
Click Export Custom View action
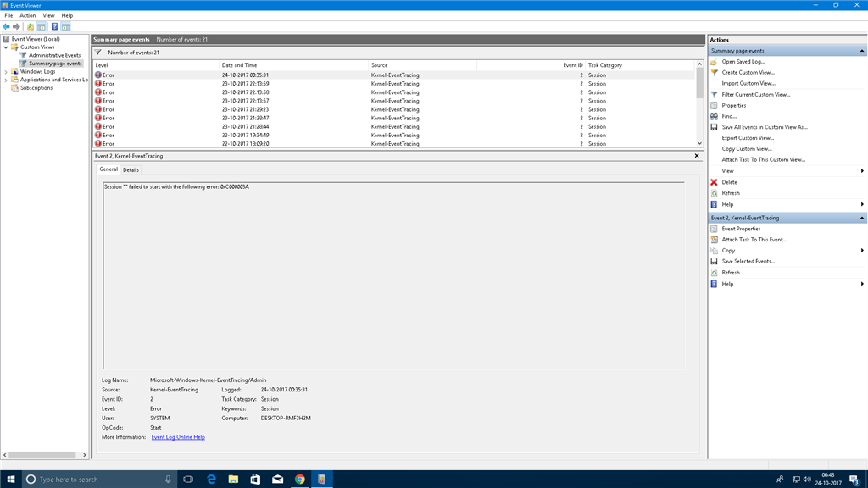coord(748,138)
